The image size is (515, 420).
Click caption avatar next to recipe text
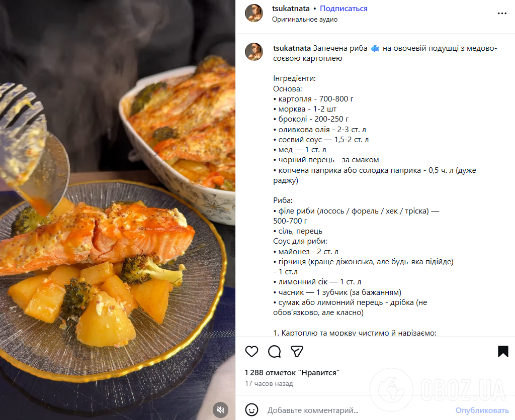click(254, 52)
